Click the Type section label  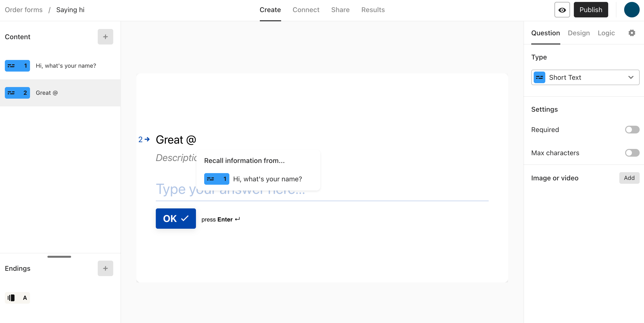pos(539,57)
